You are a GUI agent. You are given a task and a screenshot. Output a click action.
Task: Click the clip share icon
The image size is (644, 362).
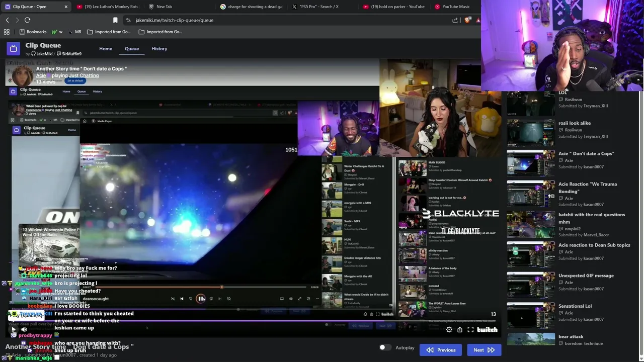tap(460, 330)
